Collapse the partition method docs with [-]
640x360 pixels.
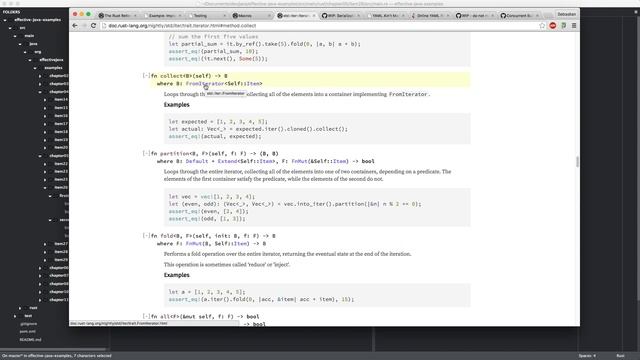point(146,153)
